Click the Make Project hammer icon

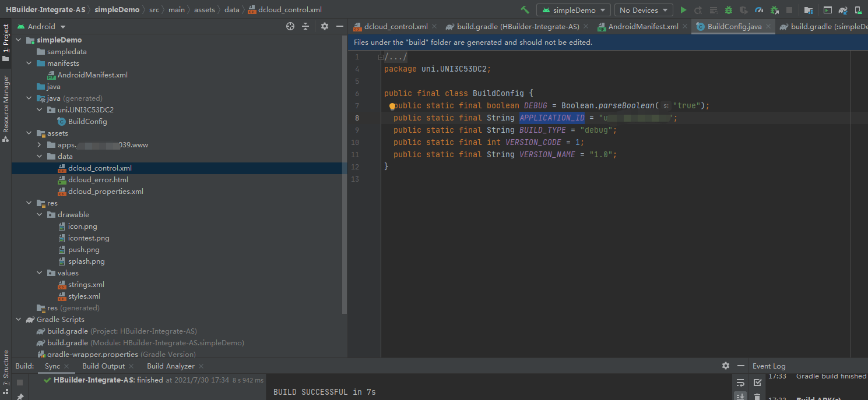525,10
